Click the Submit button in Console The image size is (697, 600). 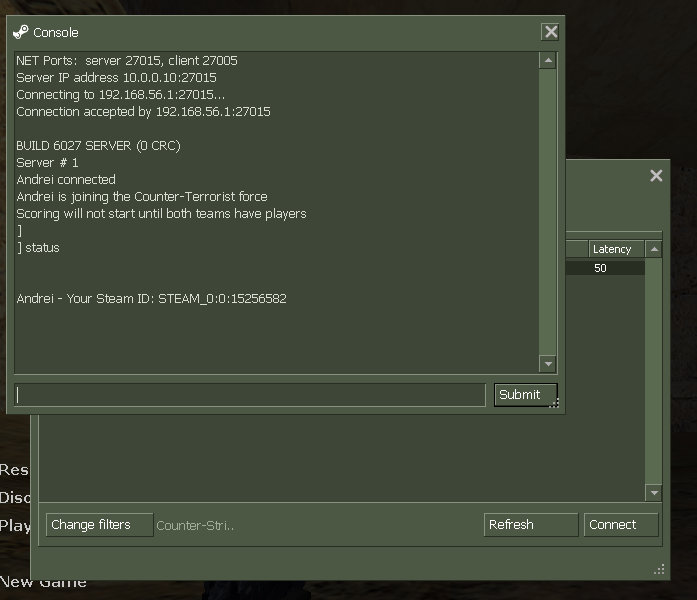(x=525, y=395)
